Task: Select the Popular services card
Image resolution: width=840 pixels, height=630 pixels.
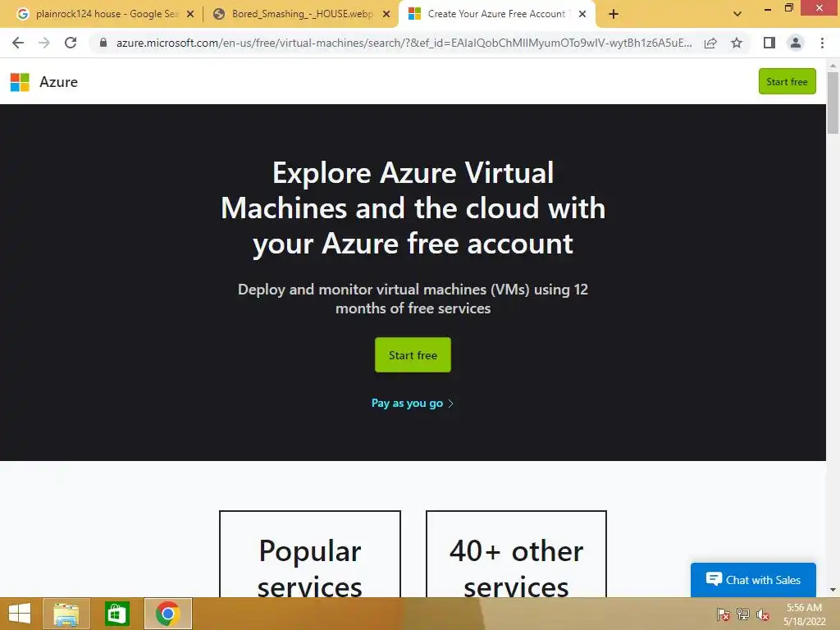Action: click(309, 554)
